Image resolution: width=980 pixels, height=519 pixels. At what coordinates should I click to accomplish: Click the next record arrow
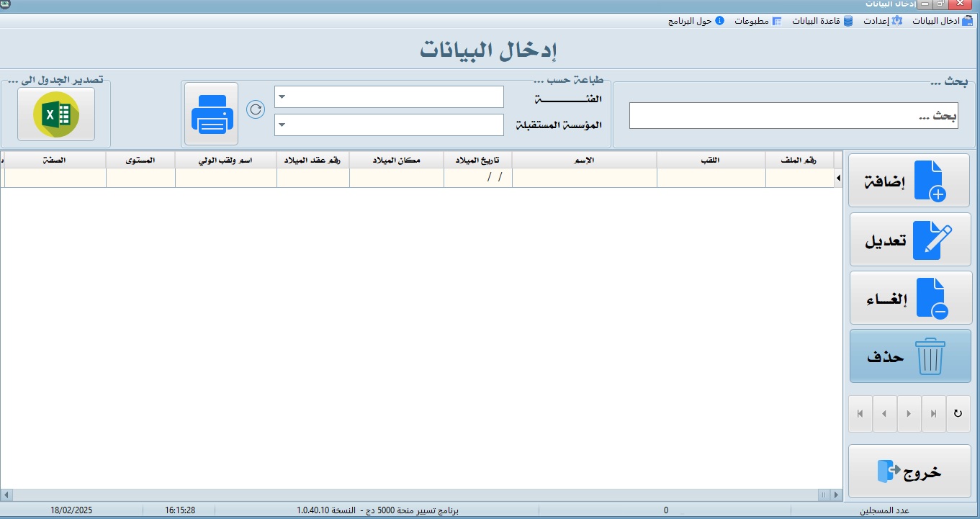point(909,414)
